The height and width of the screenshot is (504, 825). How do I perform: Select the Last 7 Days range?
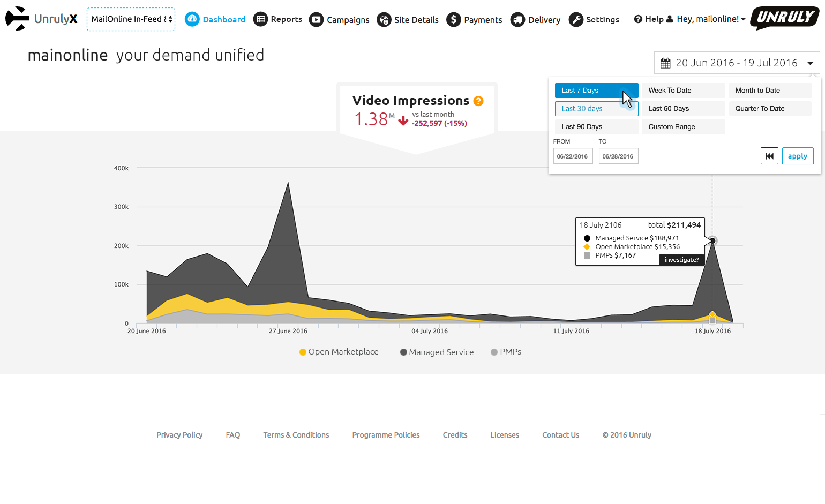(x=596, y=91)
